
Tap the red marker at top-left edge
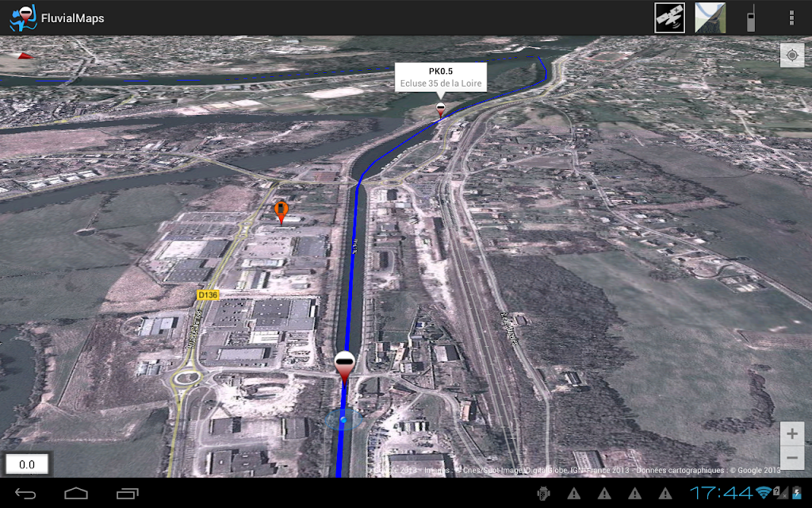(23, 56)
